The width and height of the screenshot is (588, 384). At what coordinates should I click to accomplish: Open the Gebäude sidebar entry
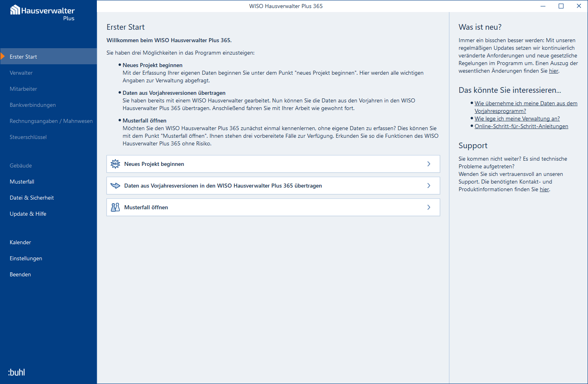[48, 165]
